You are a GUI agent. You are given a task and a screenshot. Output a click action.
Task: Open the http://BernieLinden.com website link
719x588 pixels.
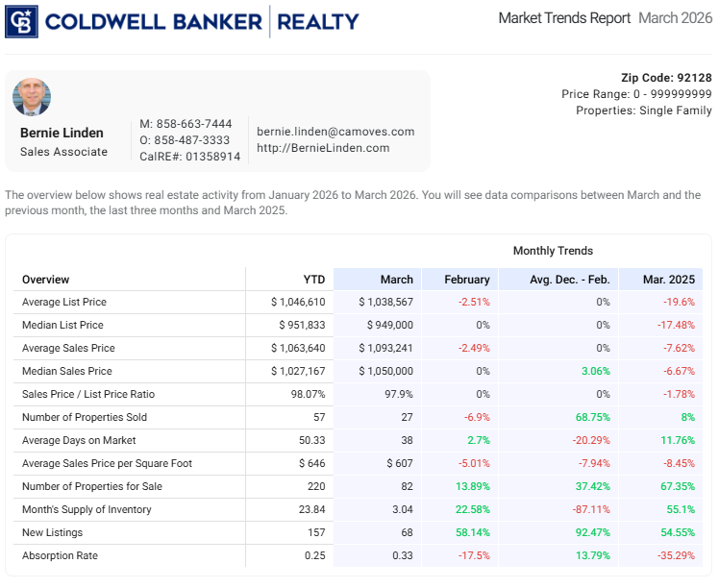[x=323, y=148]
